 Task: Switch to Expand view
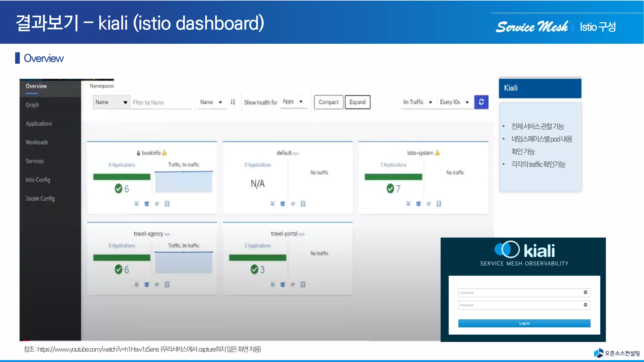coord(358,102)
